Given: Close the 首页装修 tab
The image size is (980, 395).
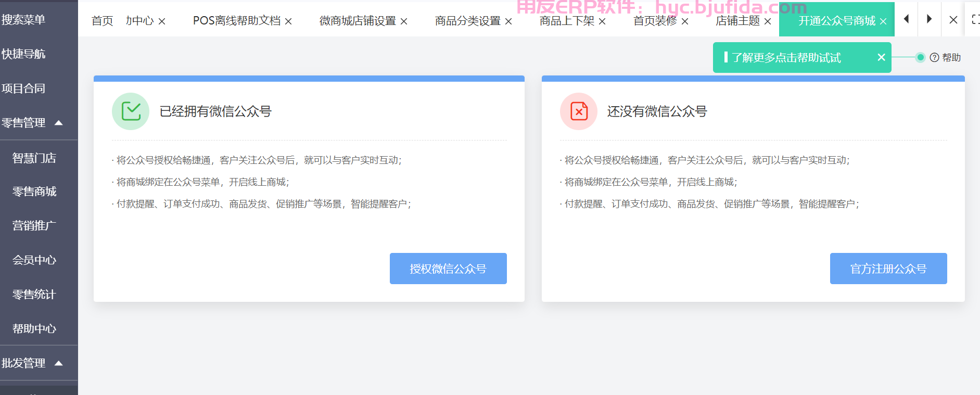Looking at the screenshot, I should (x=685, y=21).
